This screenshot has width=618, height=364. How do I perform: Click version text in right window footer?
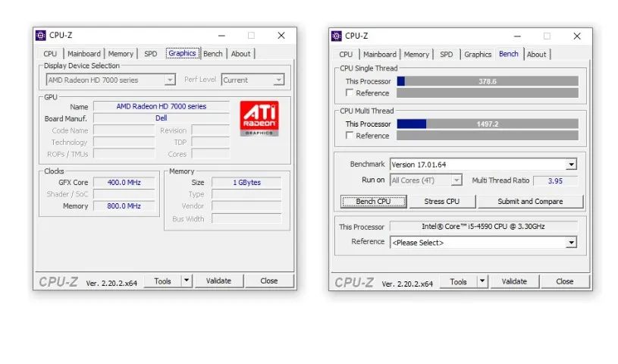point(407,284)
